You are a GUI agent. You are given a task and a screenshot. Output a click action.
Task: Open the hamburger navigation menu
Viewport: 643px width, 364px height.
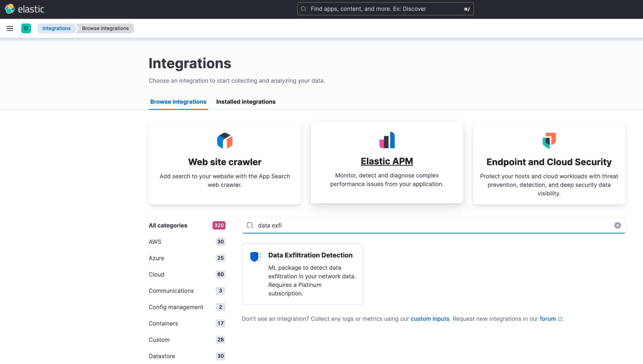click(x=10, y=28)
